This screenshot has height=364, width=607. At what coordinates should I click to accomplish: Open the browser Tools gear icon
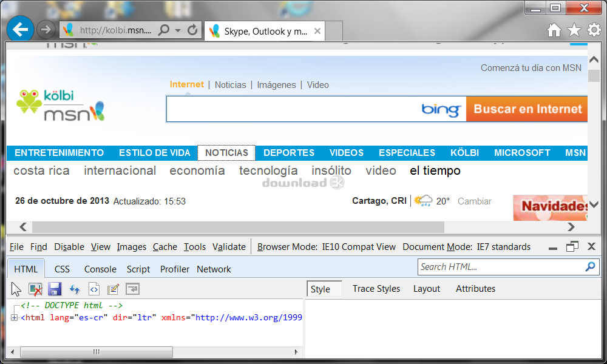pos(594,30)
